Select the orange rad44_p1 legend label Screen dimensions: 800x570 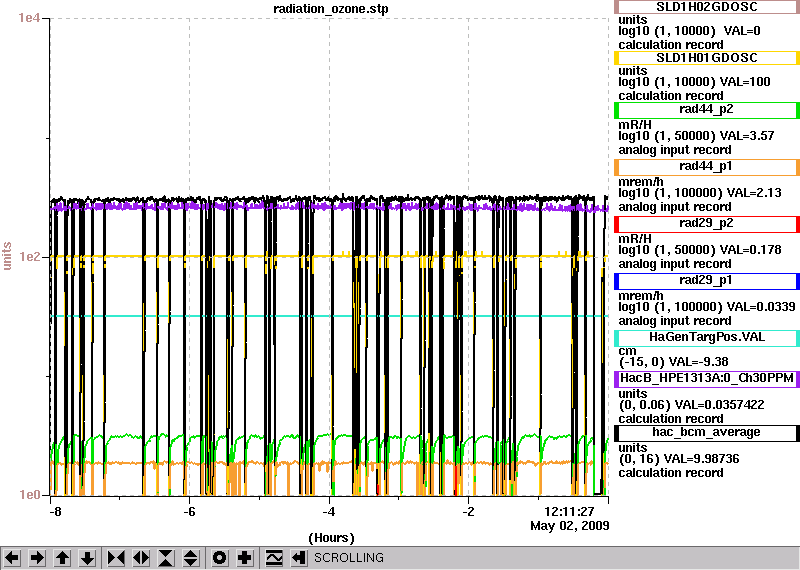(x=707, y=167)
